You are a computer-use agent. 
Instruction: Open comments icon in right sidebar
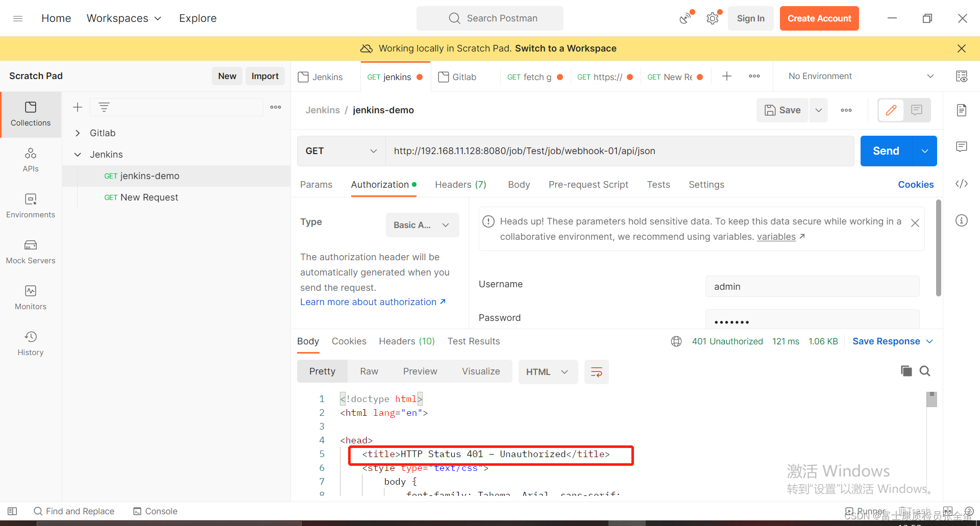click(962, 147)
